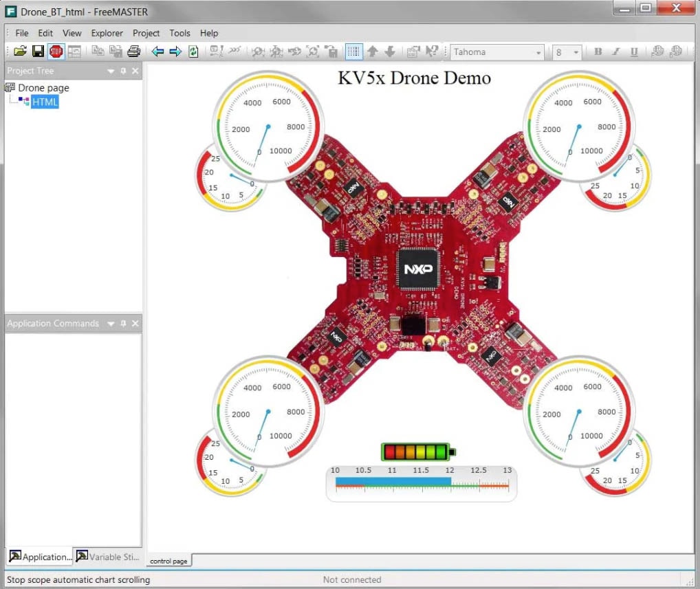
Task: Save the project with the floppy disk icon
Action: click(x=38, y=52)
